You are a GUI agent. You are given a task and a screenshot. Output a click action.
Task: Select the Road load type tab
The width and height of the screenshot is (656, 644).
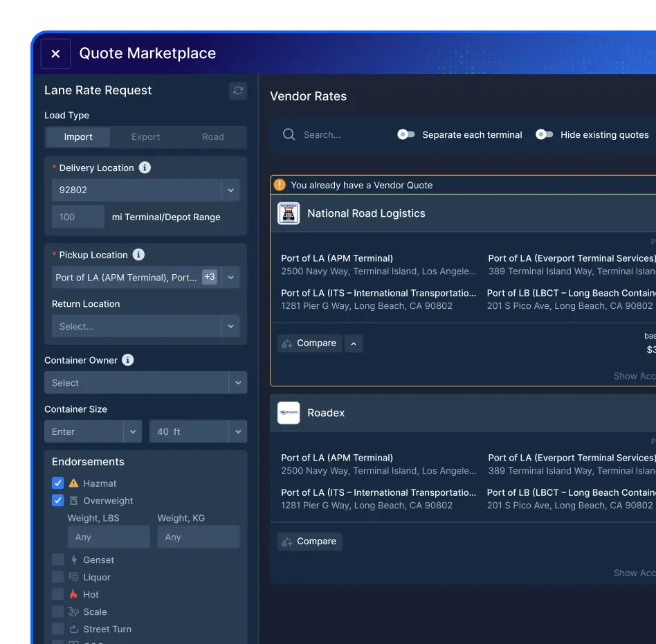(x=212, y=137)
